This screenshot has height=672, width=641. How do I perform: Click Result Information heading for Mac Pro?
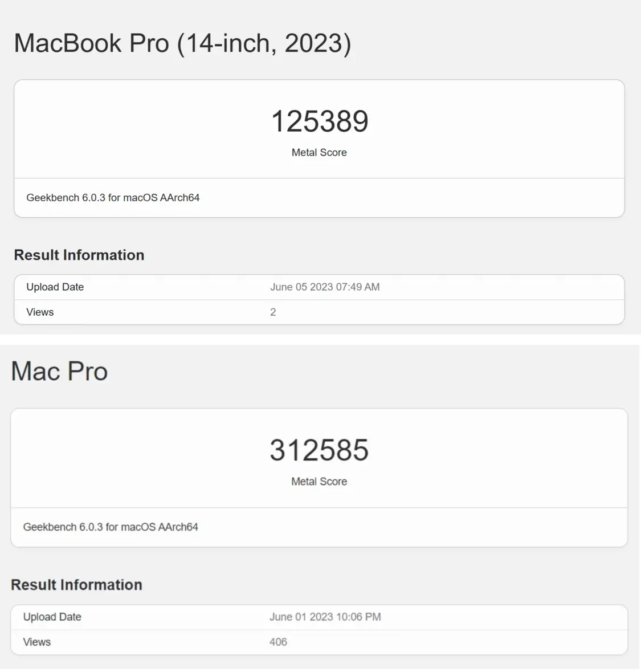coord(76,585)
